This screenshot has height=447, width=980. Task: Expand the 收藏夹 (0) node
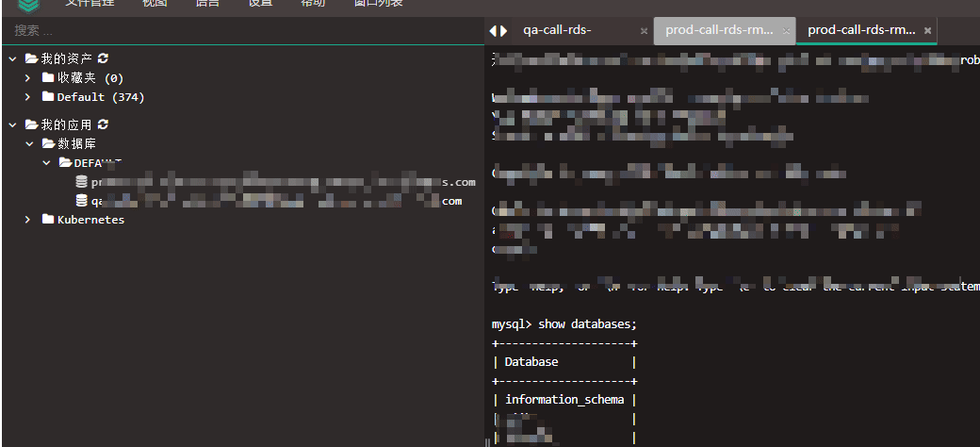(x=27, y=77)
